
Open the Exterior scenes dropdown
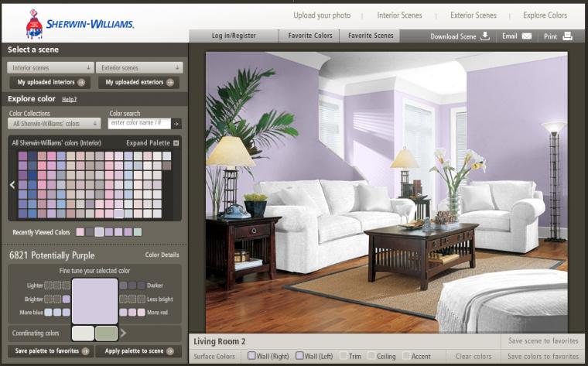[x=139, y=68]
